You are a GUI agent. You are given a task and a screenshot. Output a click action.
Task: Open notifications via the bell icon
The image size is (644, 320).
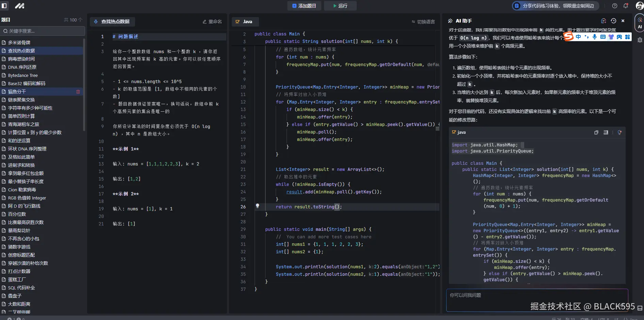click(625, 5)
